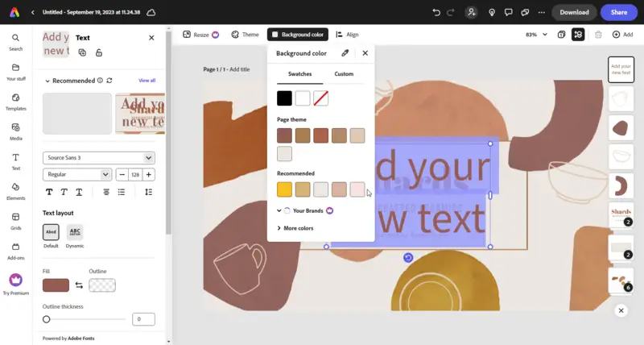Switch to the Custom tab

344,74
